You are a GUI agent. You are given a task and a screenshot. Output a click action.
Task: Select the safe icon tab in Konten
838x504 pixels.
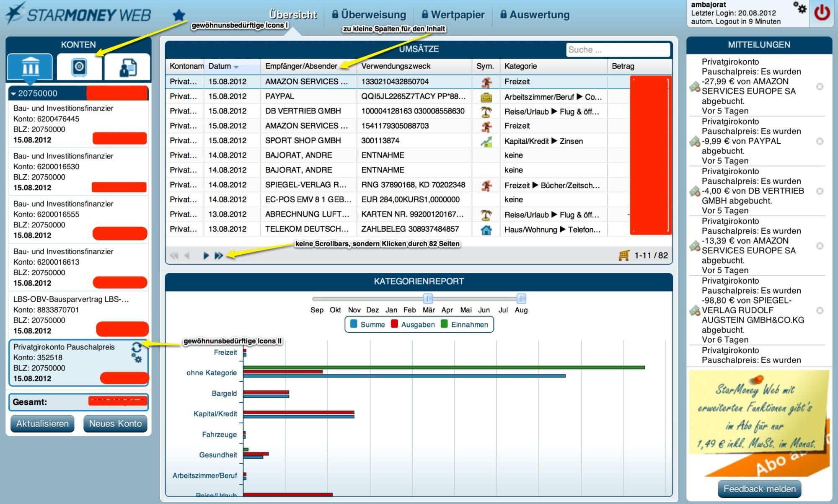point(79,67)
